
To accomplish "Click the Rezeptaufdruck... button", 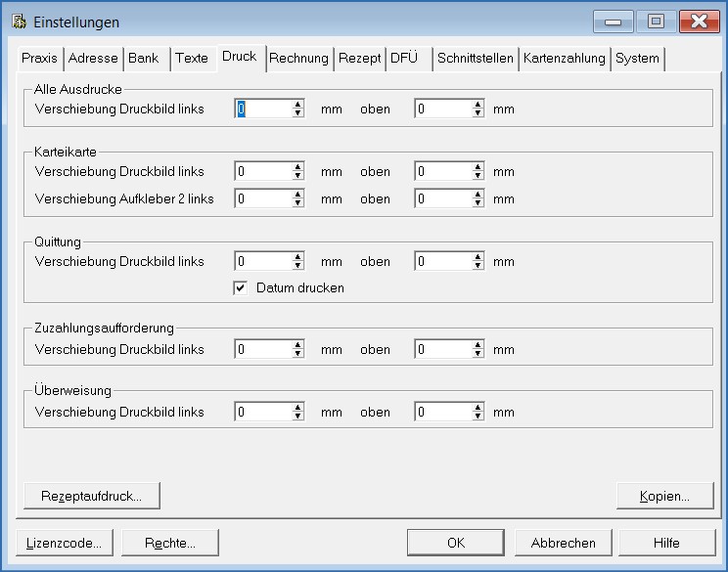I will [91, 496].
